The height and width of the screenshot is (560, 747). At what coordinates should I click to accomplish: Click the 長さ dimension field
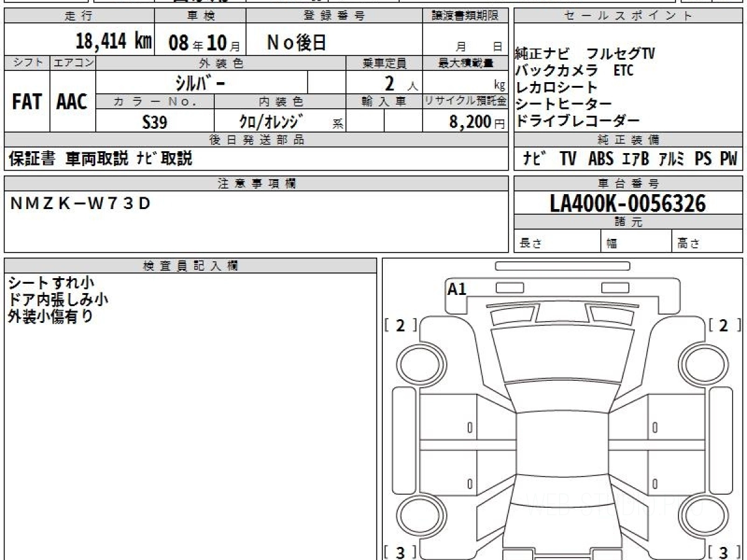click(557, 241)
